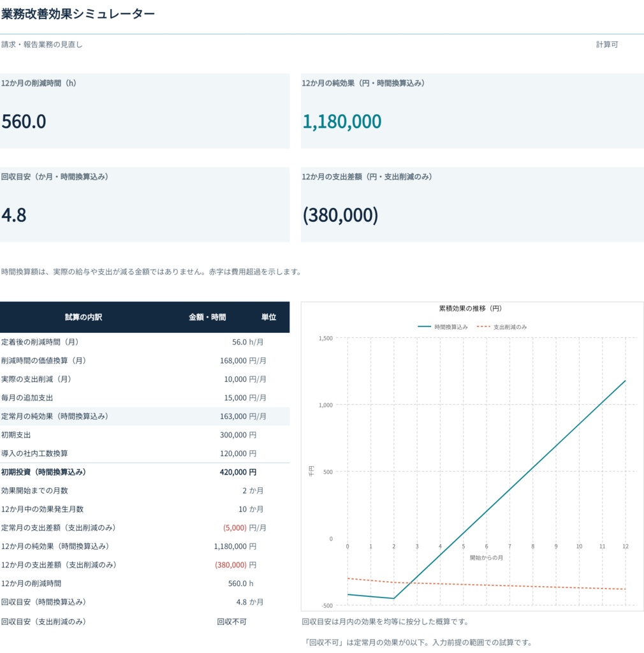This screenshot has width=644, height=653.
Task: Click the 560.0 reduced hours value
Action: pos(24,122)
